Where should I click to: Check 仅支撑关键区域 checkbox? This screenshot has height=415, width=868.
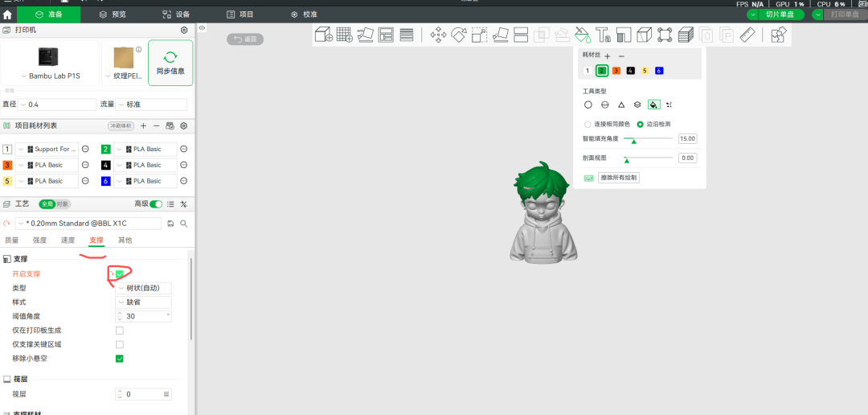point(120,344)
